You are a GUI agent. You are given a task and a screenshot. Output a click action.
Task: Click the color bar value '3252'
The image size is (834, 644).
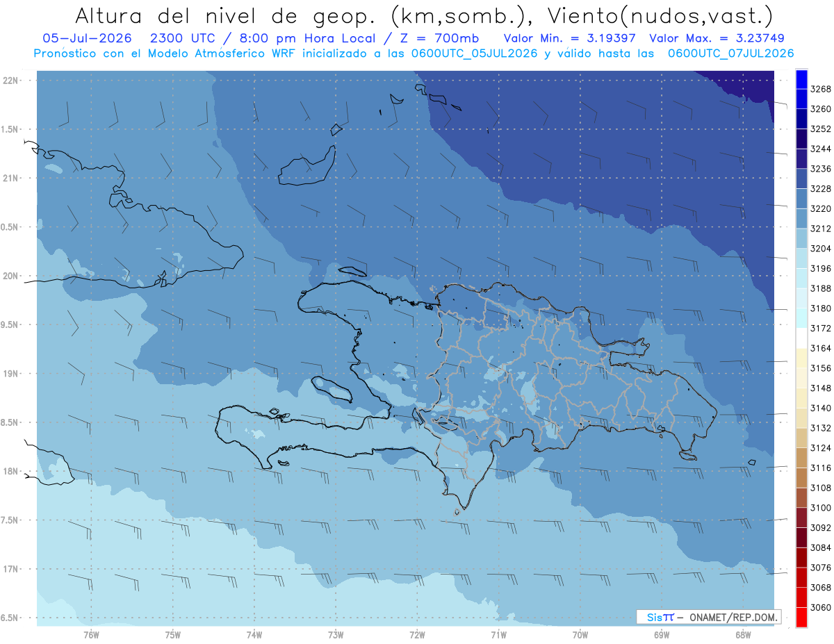pyautogui.click(x=821, y=129)
